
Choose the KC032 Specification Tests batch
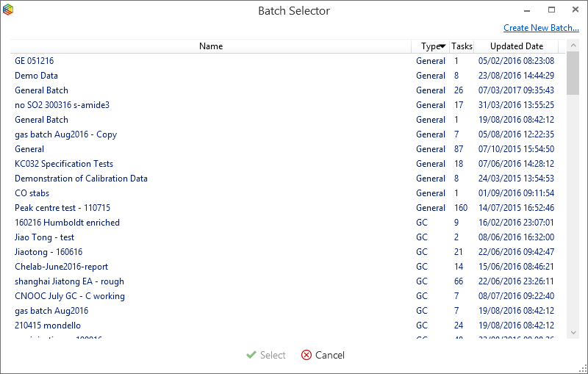[x=64, y=164]
